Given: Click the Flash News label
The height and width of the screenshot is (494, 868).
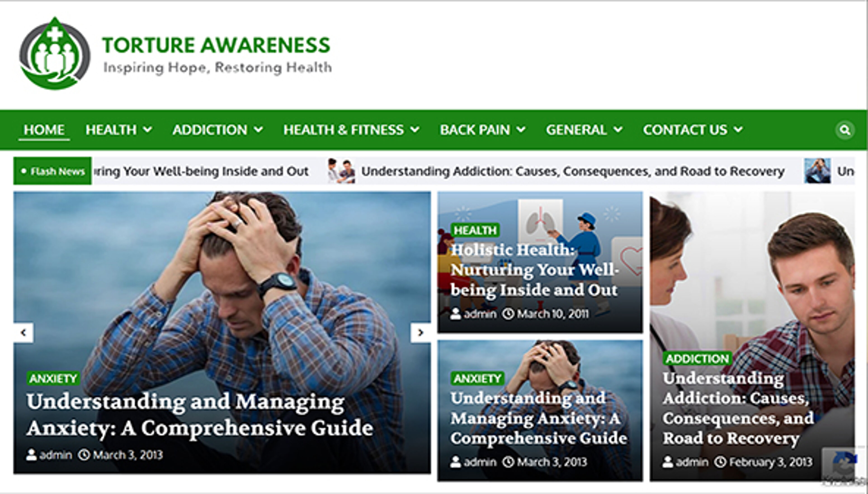Looking at the screenshot, I should (x=53, y=171).
